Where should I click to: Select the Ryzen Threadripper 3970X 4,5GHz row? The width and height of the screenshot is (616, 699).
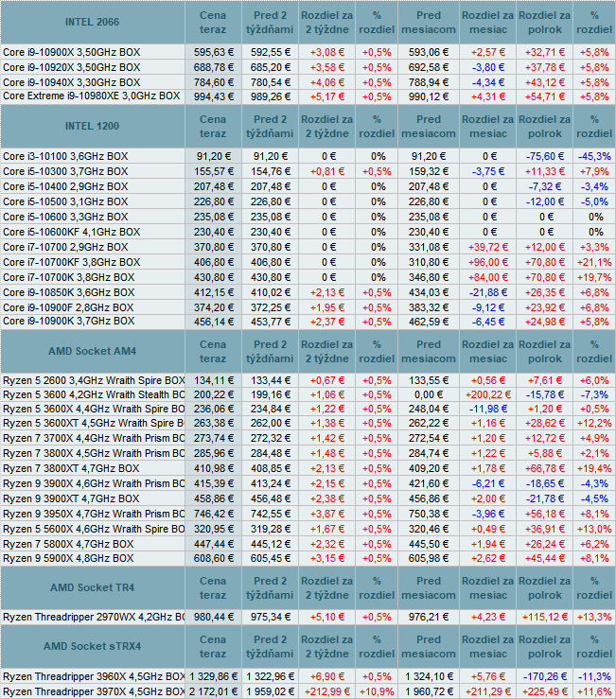(308, 691)
